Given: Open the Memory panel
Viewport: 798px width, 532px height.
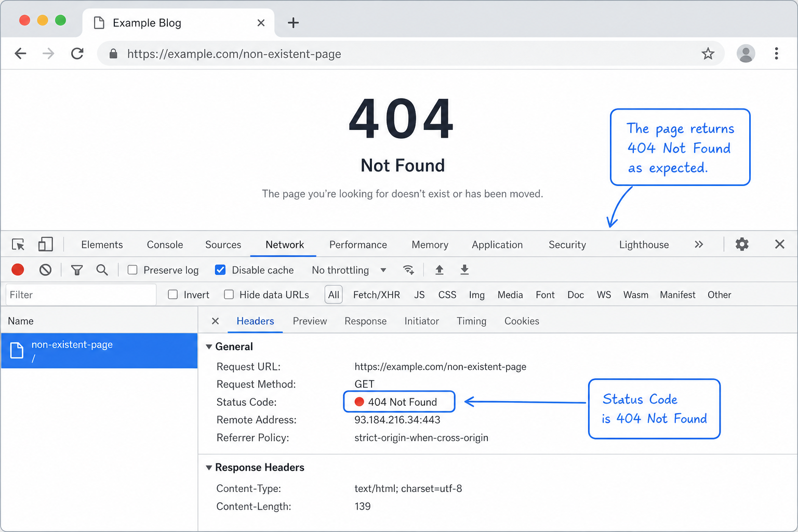Looking at the screenshot, I should 430,245.
